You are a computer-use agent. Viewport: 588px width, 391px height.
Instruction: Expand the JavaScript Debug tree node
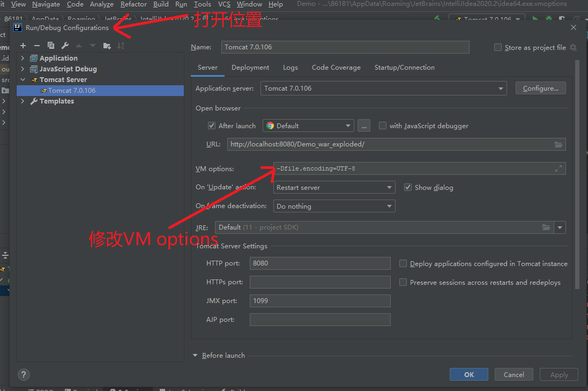click(23, 69)
